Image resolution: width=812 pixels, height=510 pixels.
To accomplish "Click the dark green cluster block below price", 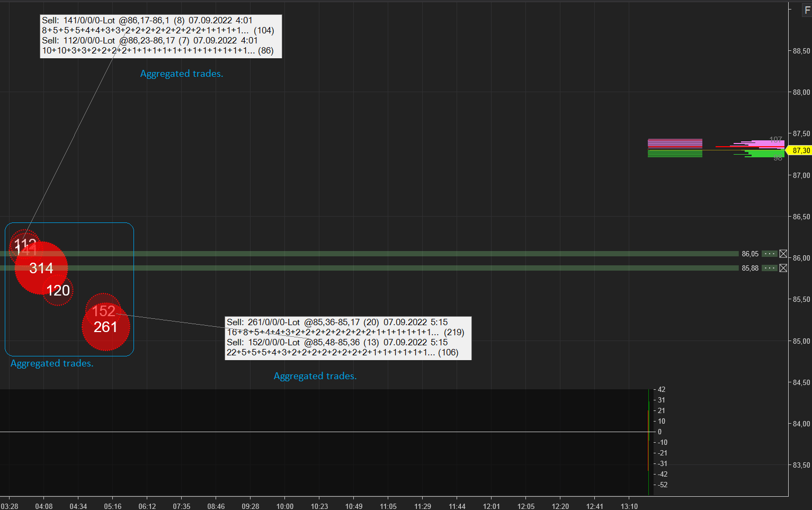I will pyautogui.click(x=675, y=154).
